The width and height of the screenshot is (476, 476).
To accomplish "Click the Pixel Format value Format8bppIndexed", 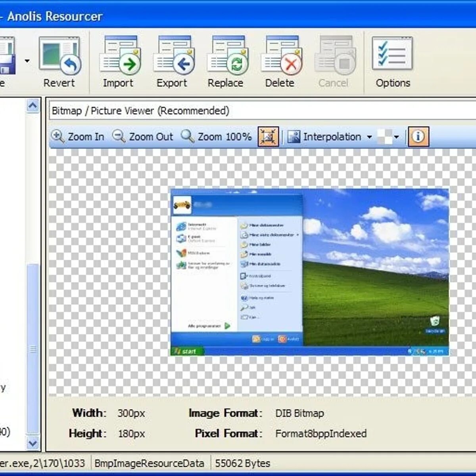I will point(321,434).
